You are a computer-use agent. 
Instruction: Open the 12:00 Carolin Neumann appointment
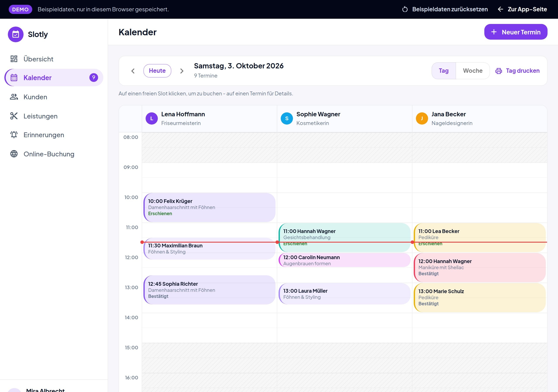(344, 260)
